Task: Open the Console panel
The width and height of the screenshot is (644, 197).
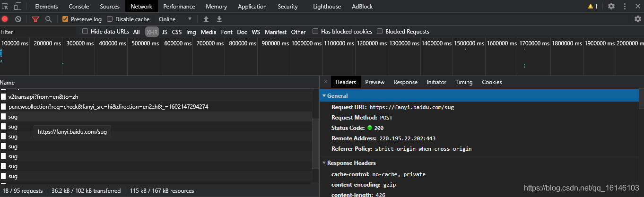Action: [x=79, y=7]
